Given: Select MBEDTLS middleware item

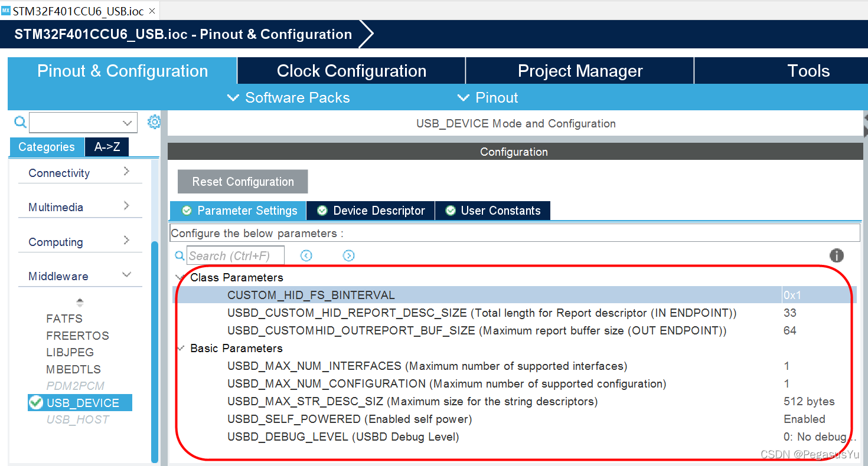Looking at the screenshot, I should [x=73, y=369].
